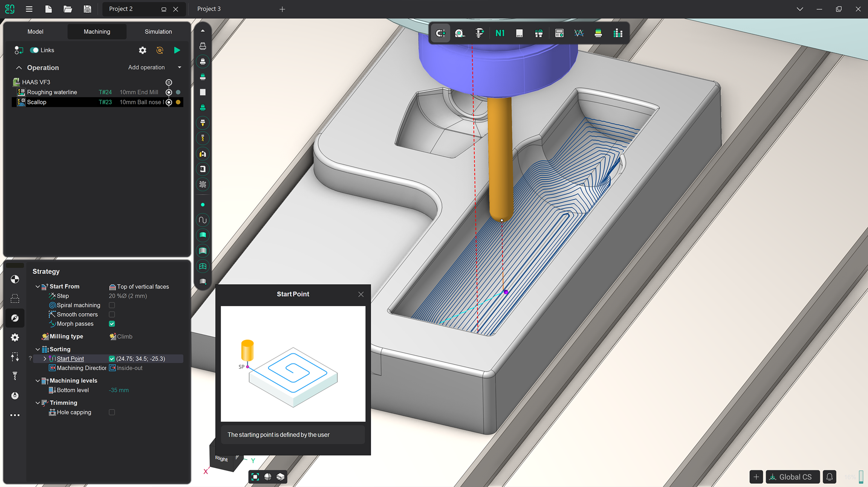This screenshot has height=487, width=868.
Task: Expand the Start Point tree item
Action: pyautogui.click(x=45, y=359)
